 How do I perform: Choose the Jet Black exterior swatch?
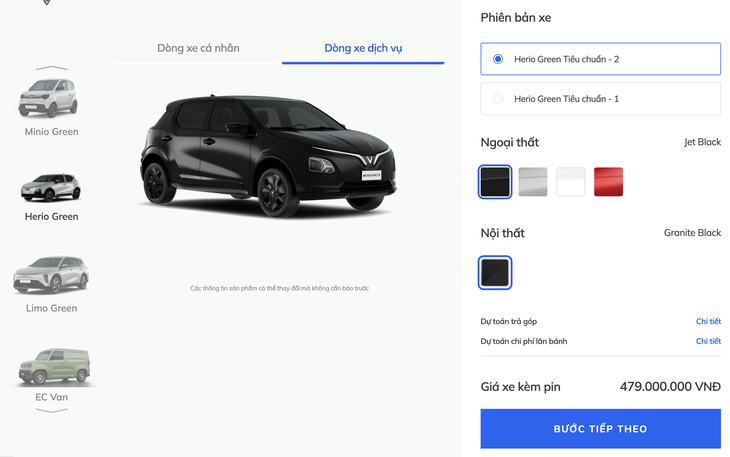495,181
